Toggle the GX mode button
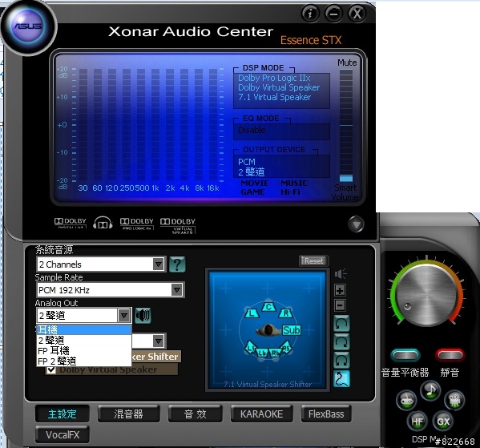The width and height of the screenshot is (480, 448). [443, 422]
